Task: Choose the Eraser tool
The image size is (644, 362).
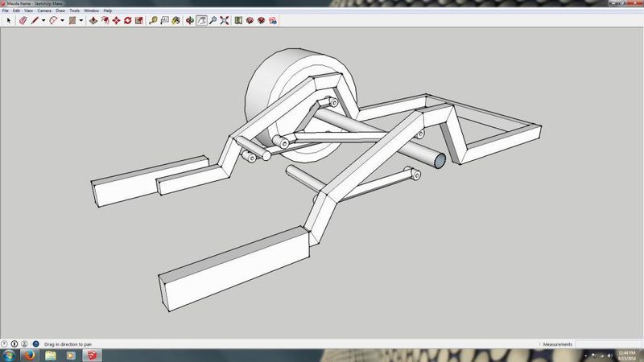Action: pos(23,20)
